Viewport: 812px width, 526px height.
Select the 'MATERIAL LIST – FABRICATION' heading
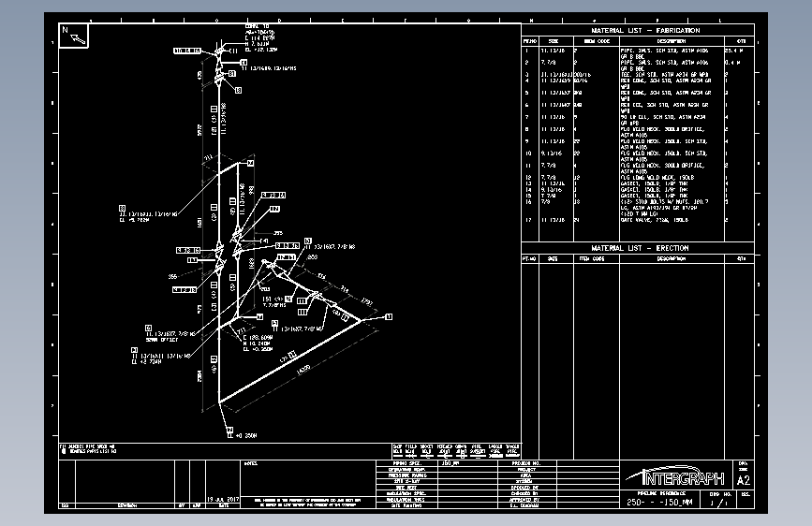pos(645,31)
